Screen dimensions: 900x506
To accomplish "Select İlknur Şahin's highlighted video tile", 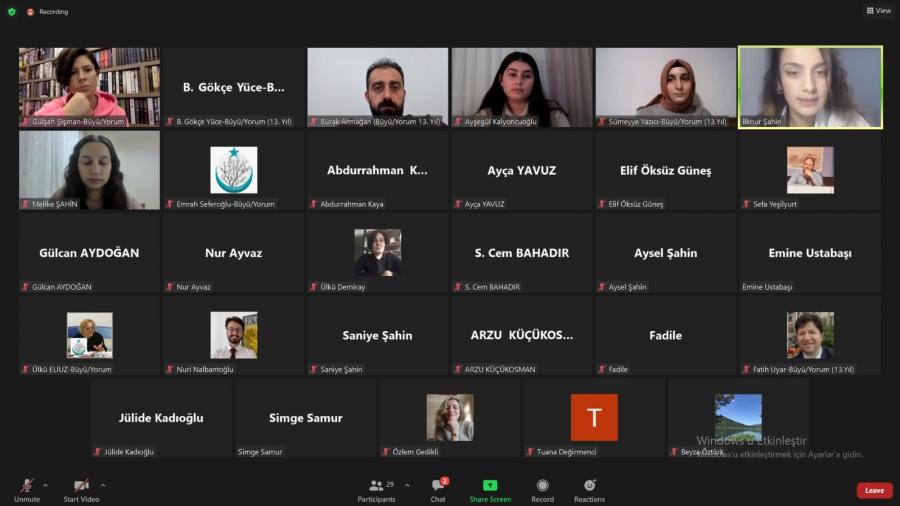I will click(x=810, y=87).
